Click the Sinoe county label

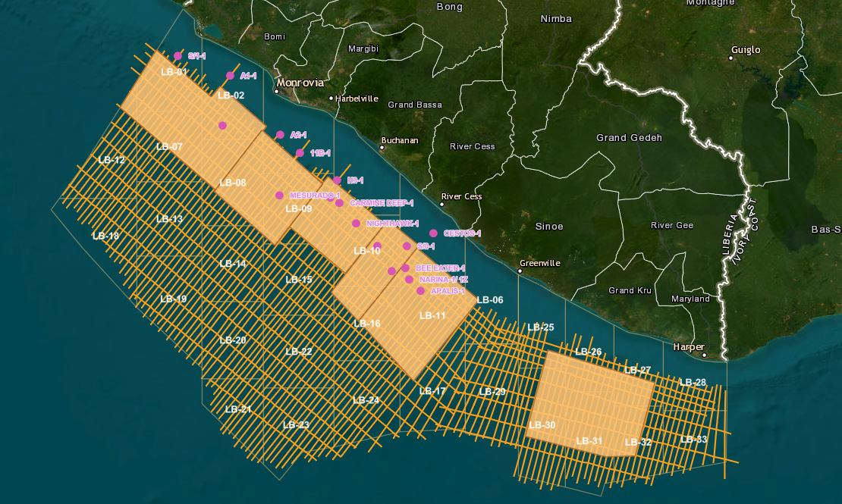(x=548, y=227)
